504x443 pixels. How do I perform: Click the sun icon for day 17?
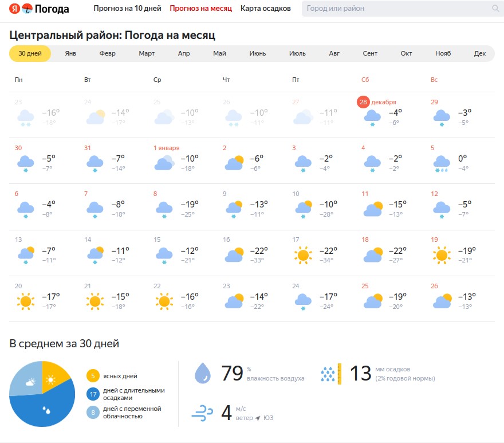pyautogui.click(x=303, y=255)
